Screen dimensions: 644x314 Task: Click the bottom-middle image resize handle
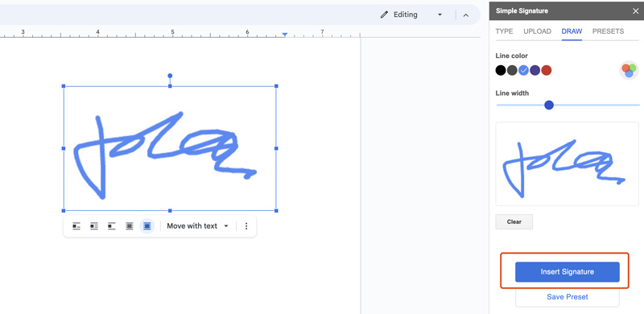pos(170,210)
